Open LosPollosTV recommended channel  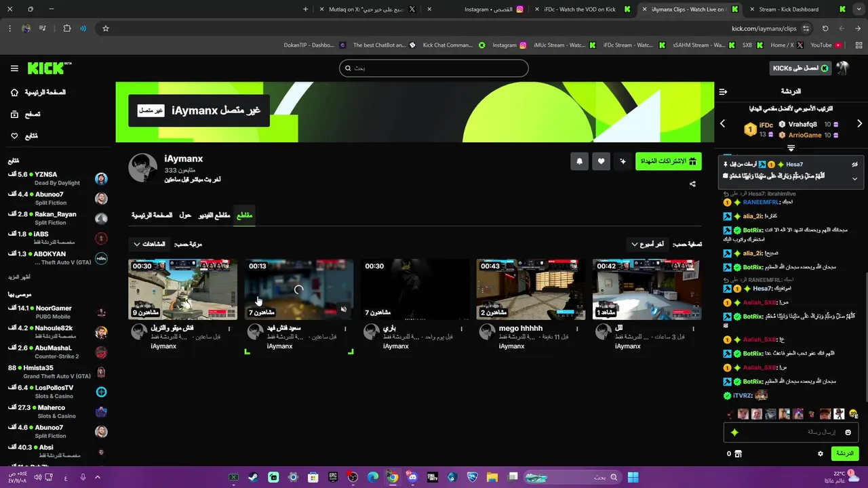coord(58,392)
